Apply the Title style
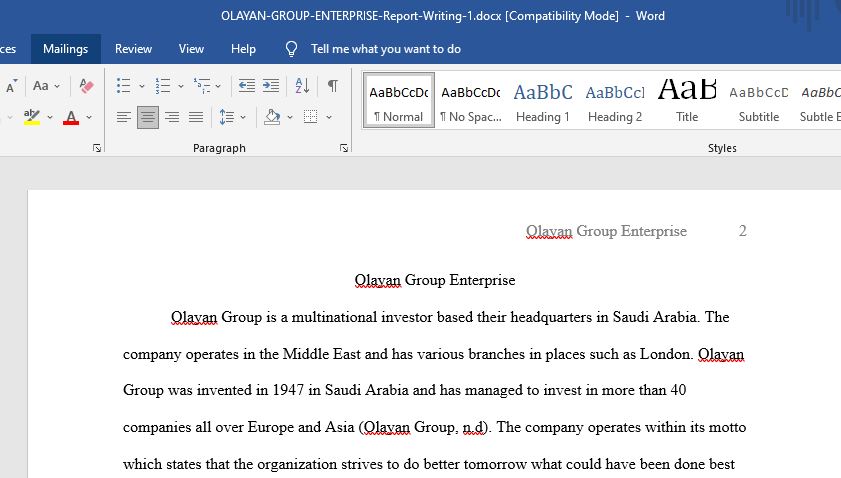The width and height of the screenshot is (841, 478). pos(687,100)
